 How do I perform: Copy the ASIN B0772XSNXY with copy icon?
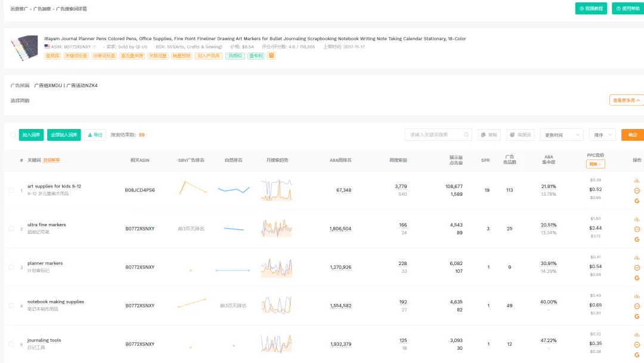tap(94, 47)
